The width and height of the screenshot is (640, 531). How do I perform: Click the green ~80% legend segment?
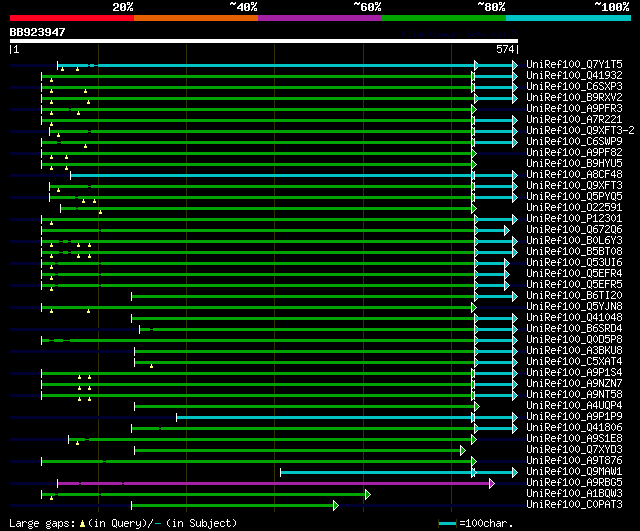(x=444, y=18)
